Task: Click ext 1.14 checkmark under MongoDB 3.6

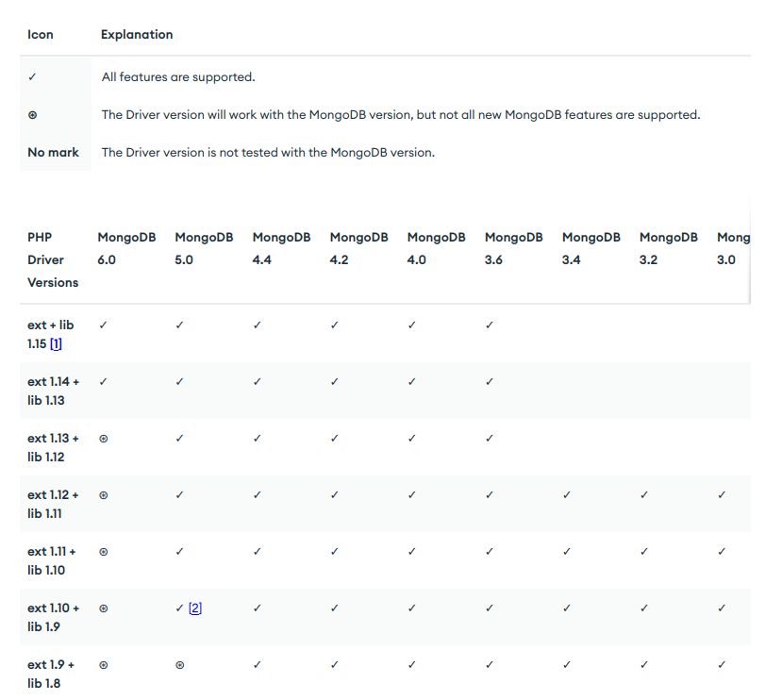Action: (x=489, y=382)
